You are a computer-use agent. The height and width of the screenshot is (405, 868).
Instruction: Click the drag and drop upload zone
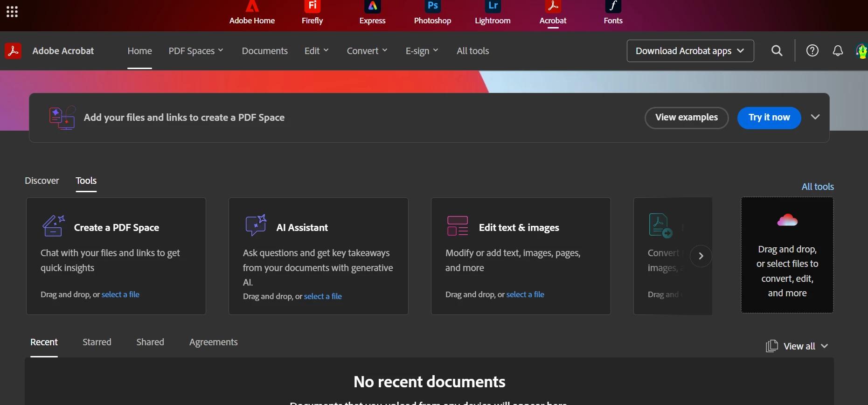click(x=787, y=255)
